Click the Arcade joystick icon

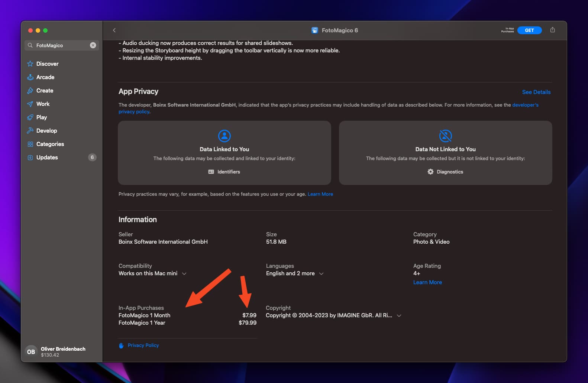click(30, 77)
